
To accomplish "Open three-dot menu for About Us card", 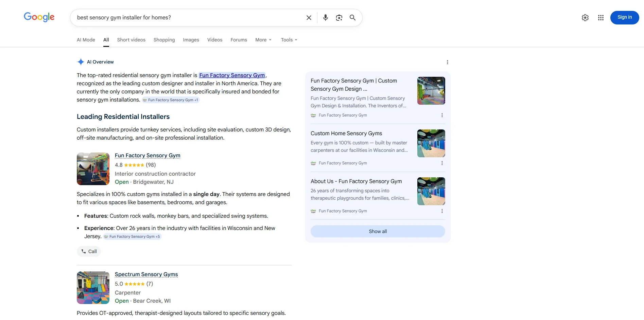I will (442, 211).
